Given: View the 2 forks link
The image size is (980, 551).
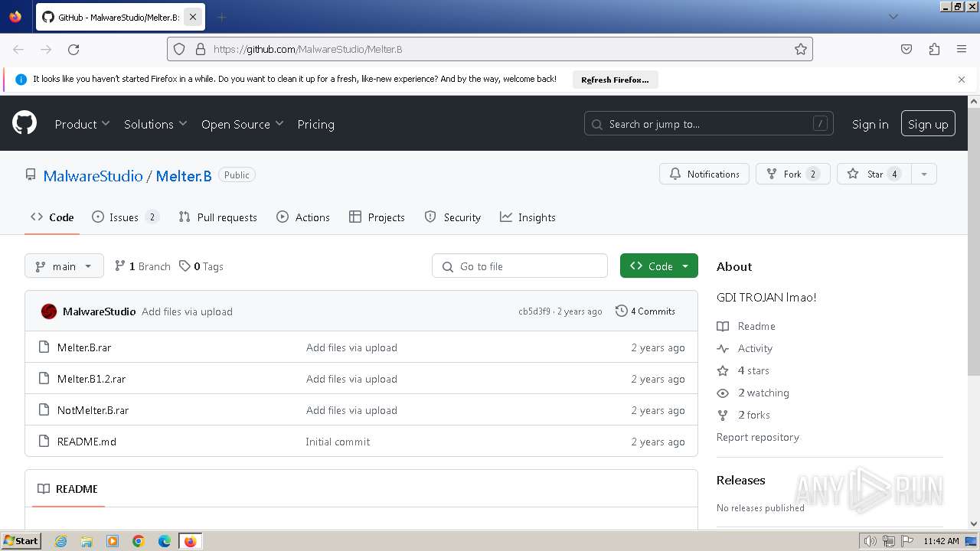Looking at the screenshot, I should 743,415.
